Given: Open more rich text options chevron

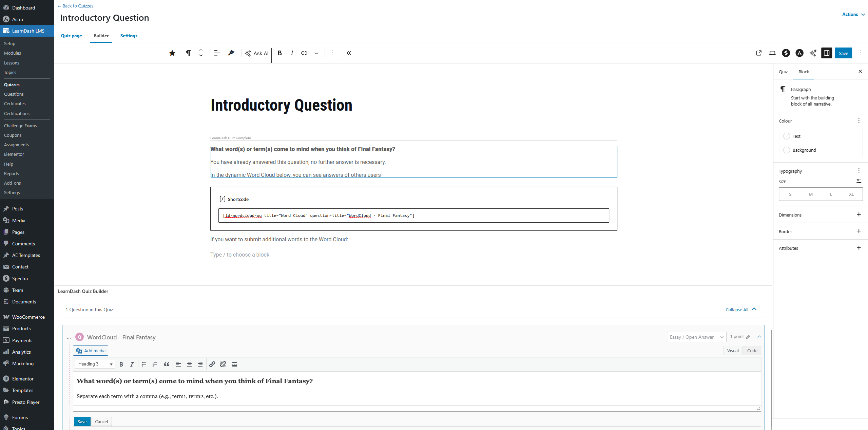Looking at the screenshot, I should 316,53.
